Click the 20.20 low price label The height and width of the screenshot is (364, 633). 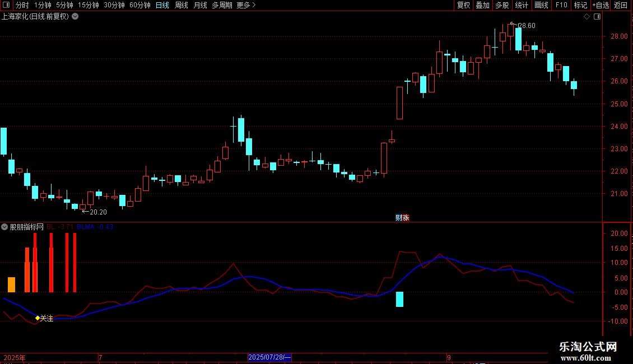tap(98, 212)
